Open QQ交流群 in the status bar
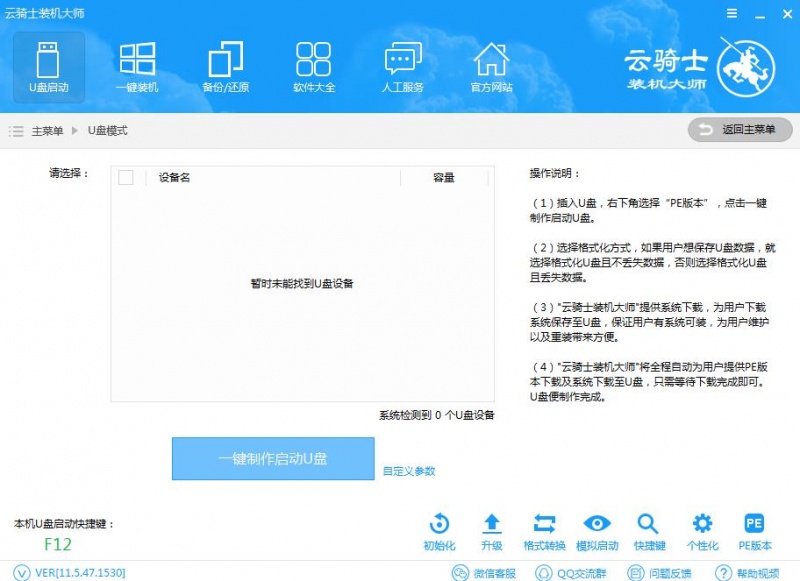This screenshot has height=581, width=800. tap(570, 573)
